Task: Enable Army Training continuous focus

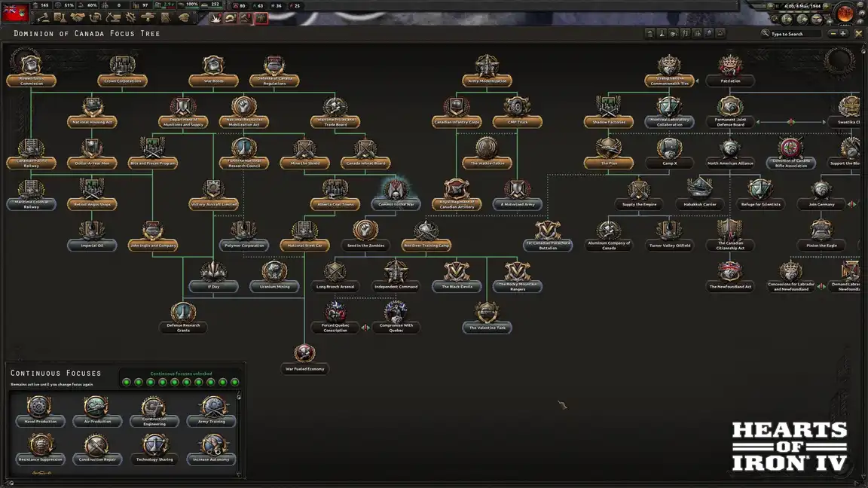Action: (x=213, y=409)
